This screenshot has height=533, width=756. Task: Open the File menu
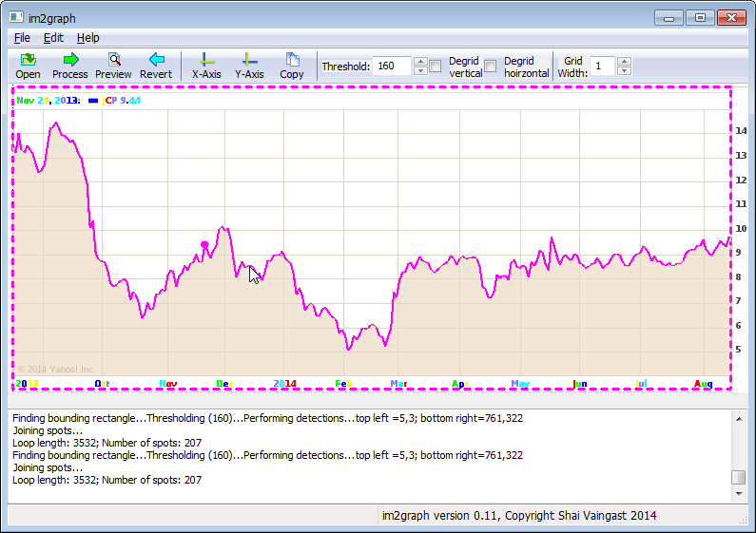pos(22,38)
